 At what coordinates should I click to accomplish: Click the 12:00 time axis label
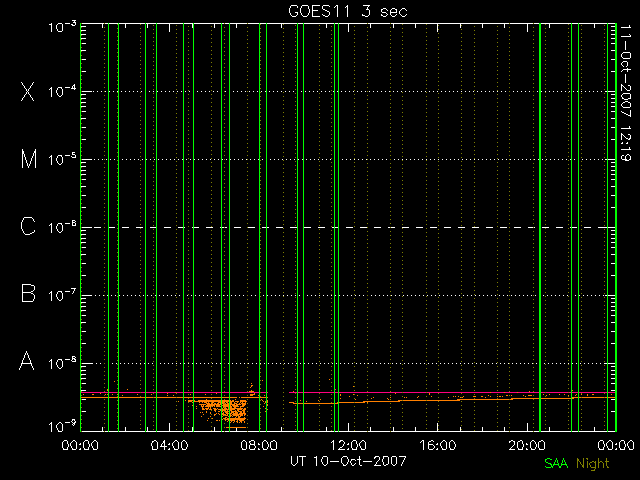click(x=348, y=444)
